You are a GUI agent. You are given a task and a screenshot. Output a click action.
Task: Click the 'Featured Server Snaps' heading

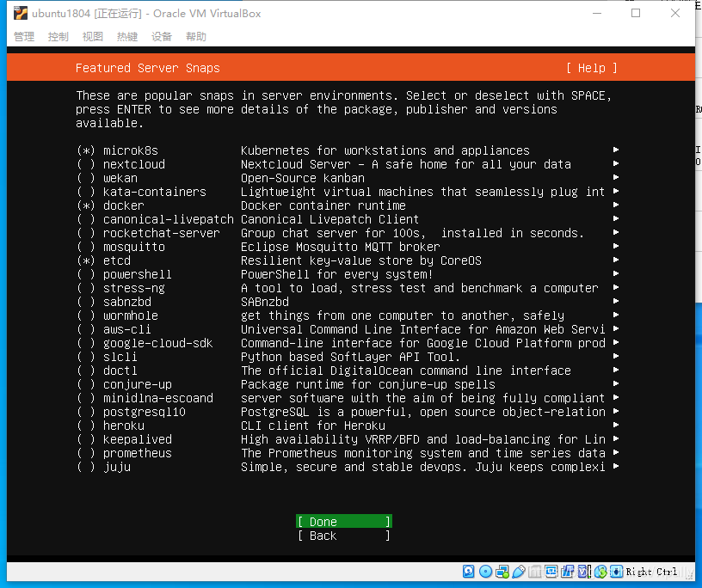coord(148,68)
